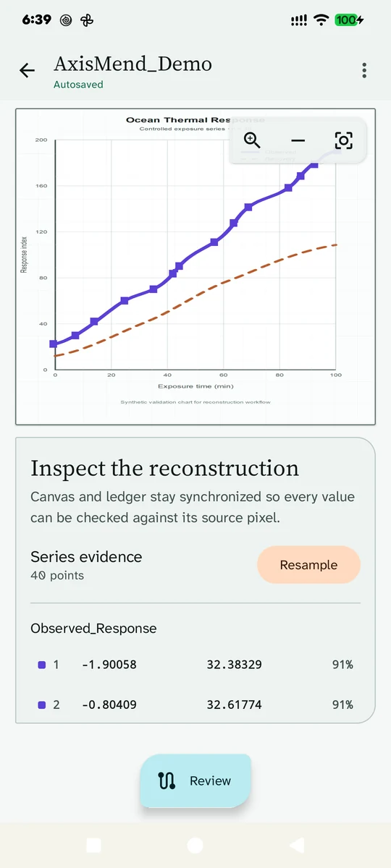Tap Android recent apps square
The width and height of the screenshot is (391, 868).
[93, 845]
